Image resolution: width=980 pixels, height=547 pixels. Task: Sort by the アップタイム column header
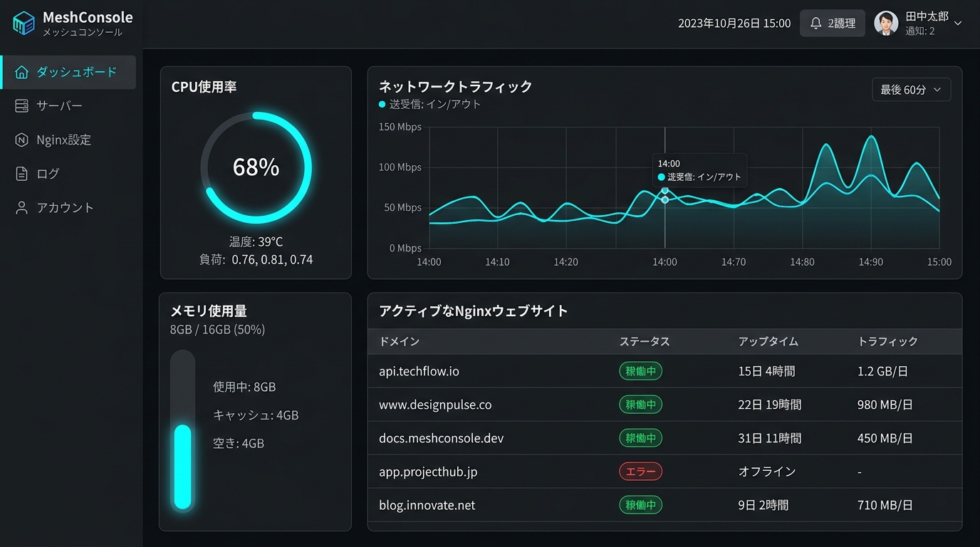tap(768, 341)
